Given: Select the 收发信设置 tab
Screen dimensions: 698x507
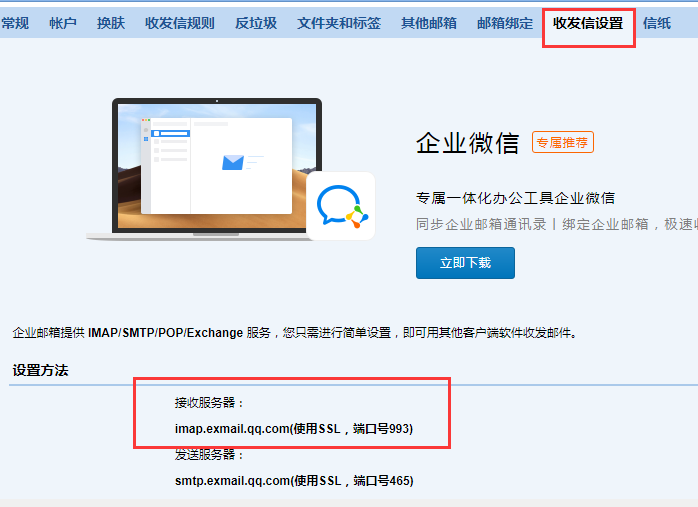Looking at the screenshot, I should click(588, 23).
